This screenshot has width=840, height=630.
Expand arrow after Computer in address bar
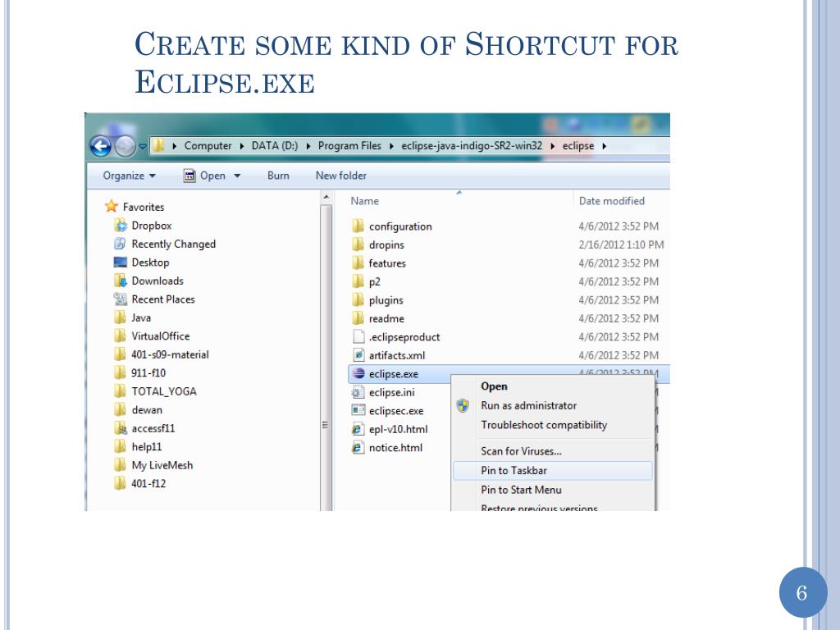click(242, 146)
